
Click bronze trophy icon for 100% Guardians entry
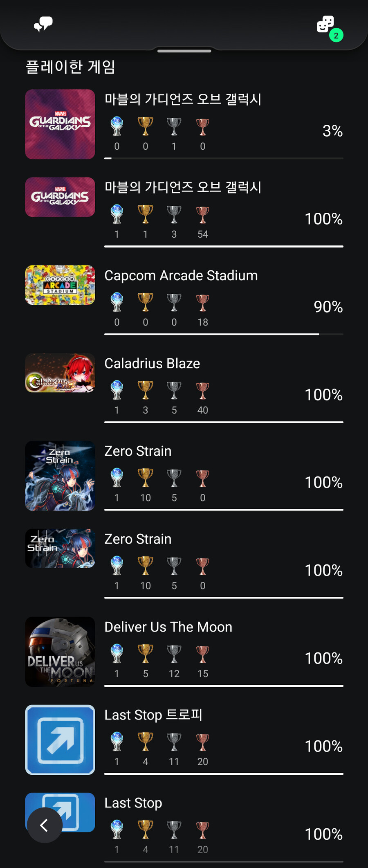(203, 214)
